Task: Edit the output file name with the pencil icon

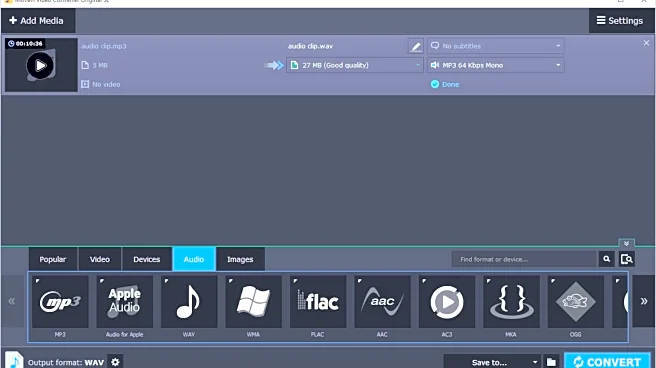Action: pos(415,46)
